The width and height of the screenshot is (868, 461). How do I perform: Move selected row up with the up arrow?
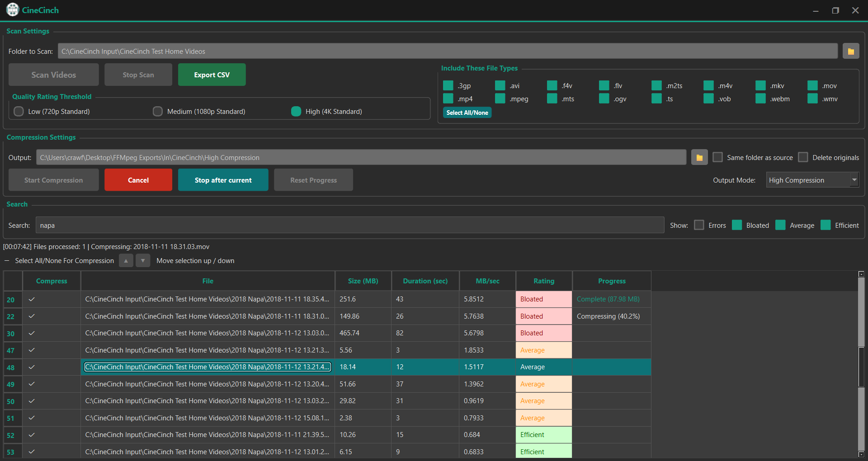126,260
